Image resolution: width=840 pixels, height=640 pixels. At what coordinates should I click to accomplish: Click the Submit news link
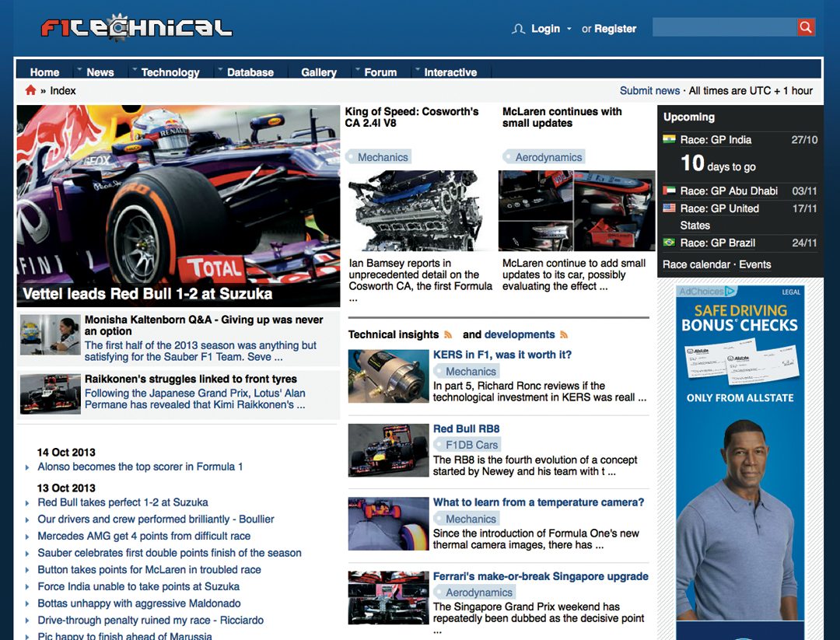pos(649,90)
